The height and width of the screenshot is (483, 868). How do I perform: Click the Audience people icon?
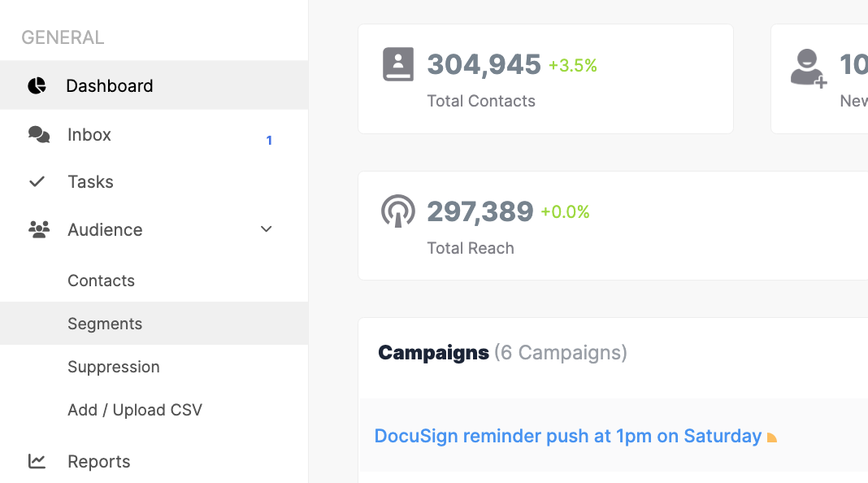pos(38,229)
